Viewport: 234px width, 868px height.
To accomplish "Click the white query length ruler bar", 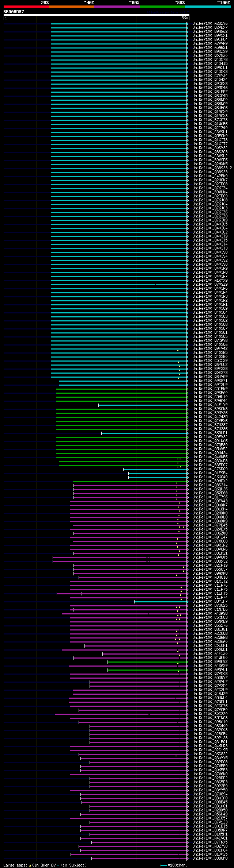I will pyautogui.click(x=96, y=15).
